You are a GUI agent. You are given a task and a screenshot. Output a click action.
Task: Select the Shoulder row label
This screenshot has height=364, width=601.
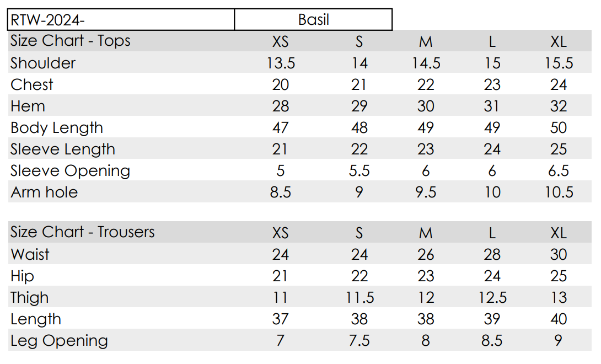coord(43,63)
